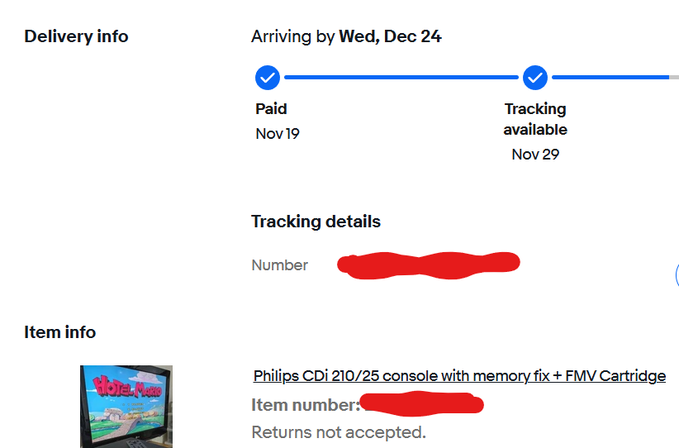Image resolution: width=679 pixels, height=448 pixels.
Task: Click the redacted item number value
Action: click(421, 404)
